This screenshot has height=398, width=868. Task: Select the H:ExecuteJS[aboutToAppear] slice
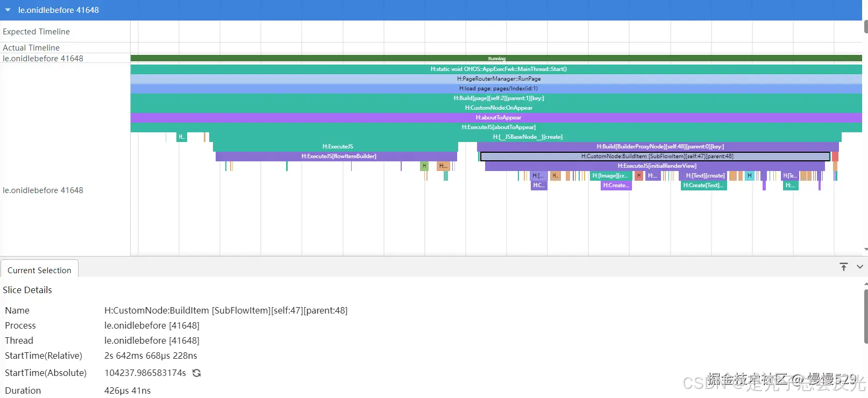coord(496,127)
